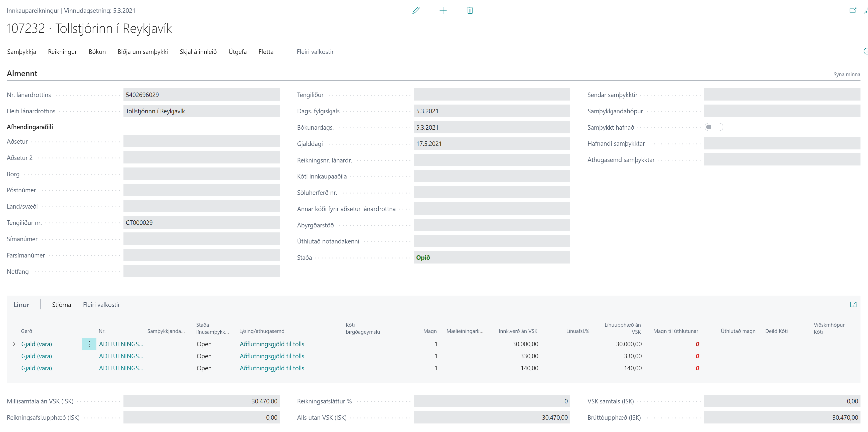
Task: Open three-dot menu on first line
Action: tap(89, 344)
